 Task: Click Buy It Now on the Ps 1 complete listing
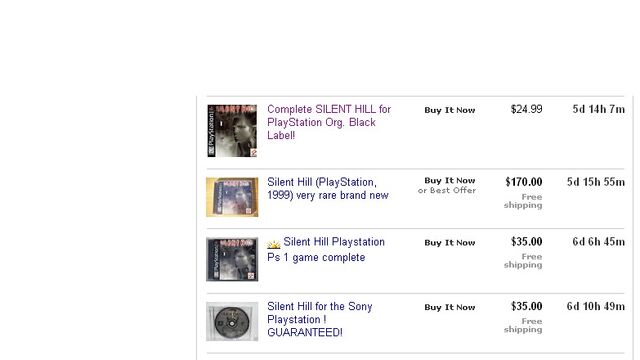449,242
